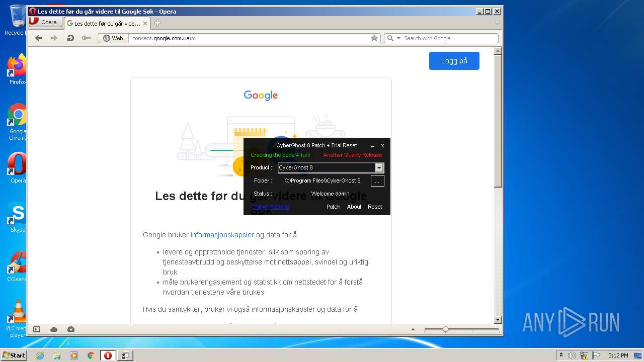Click the taskbar clock showing 3:12 PM
This screenshot has height=362, width=644.
[x=618, y=355]
